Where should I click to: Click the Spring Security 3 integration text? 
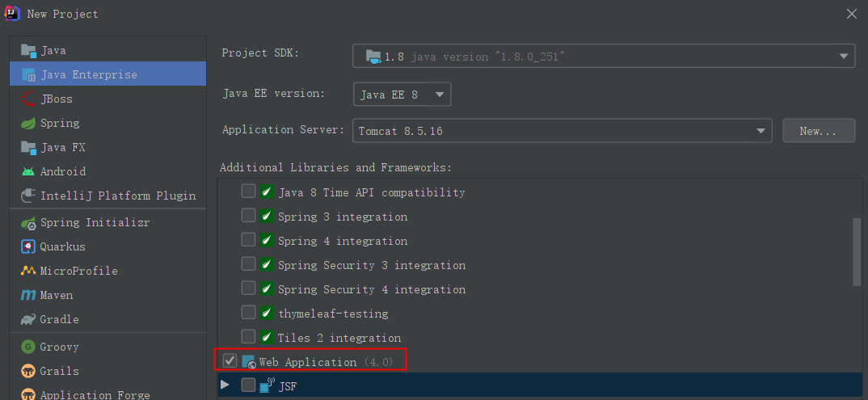click(372, 266)
